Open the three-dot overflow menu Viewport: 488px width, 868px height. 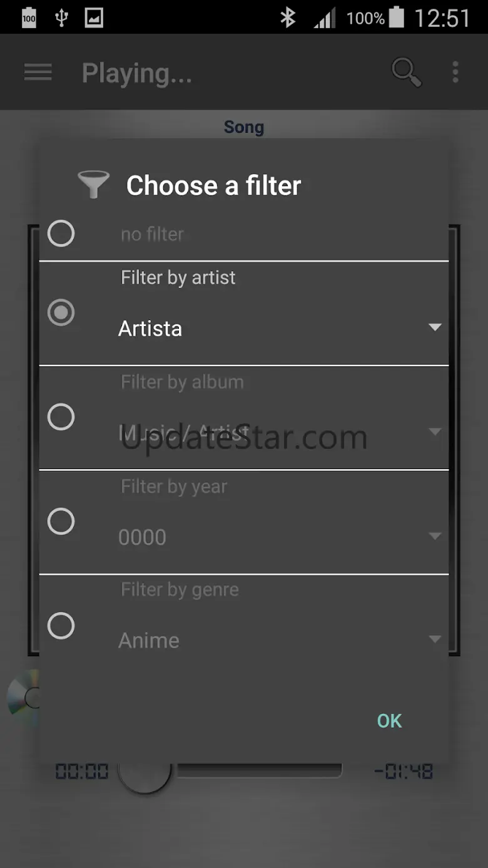point(455,73)
